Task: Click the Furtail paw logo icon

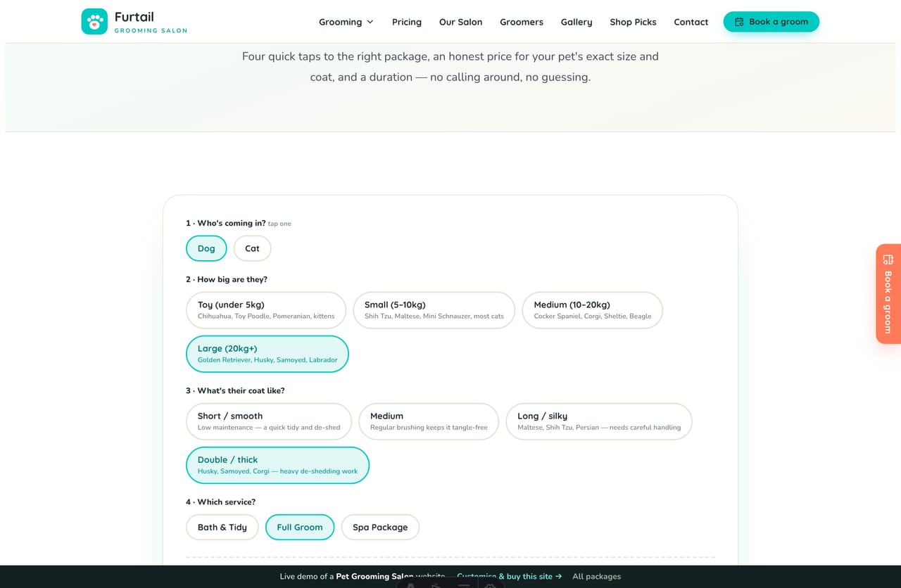Action: point(94,22)
